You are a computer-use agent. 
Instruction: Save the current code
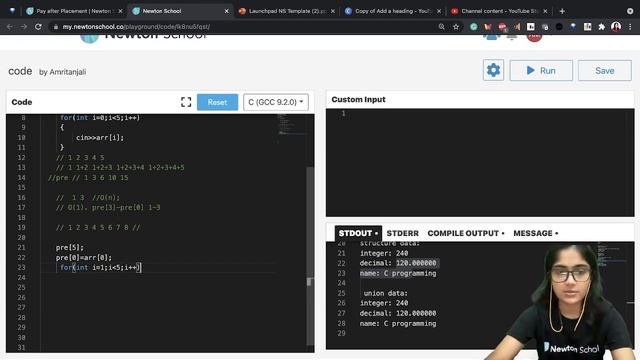[x=604, y=71]
